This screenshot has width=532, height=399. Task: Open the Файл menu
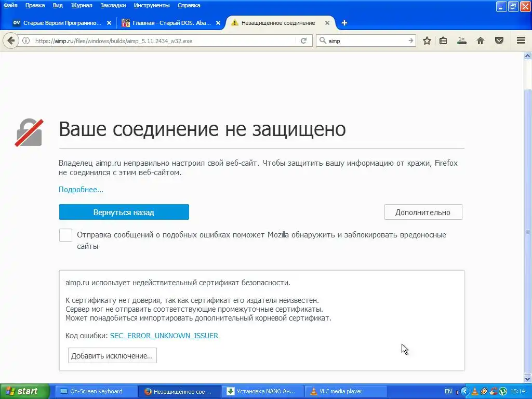10,5
